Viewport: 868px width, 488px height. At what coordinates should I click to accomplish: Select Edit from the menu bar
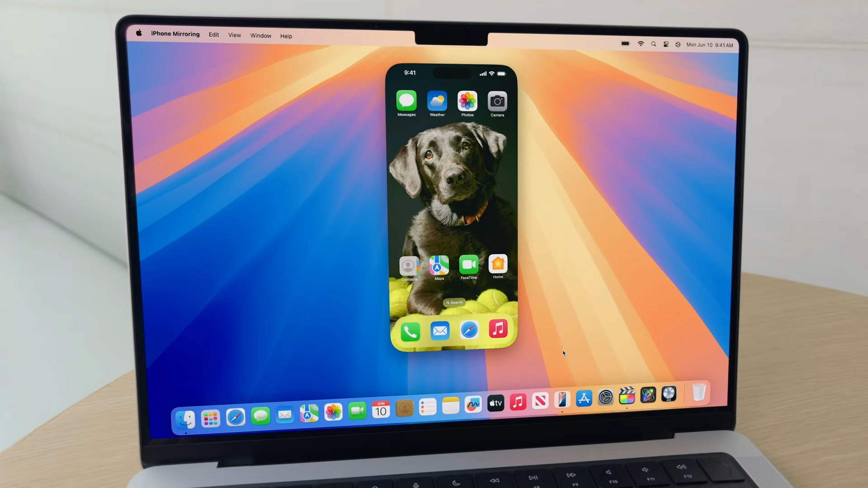(x=213, y=35)
